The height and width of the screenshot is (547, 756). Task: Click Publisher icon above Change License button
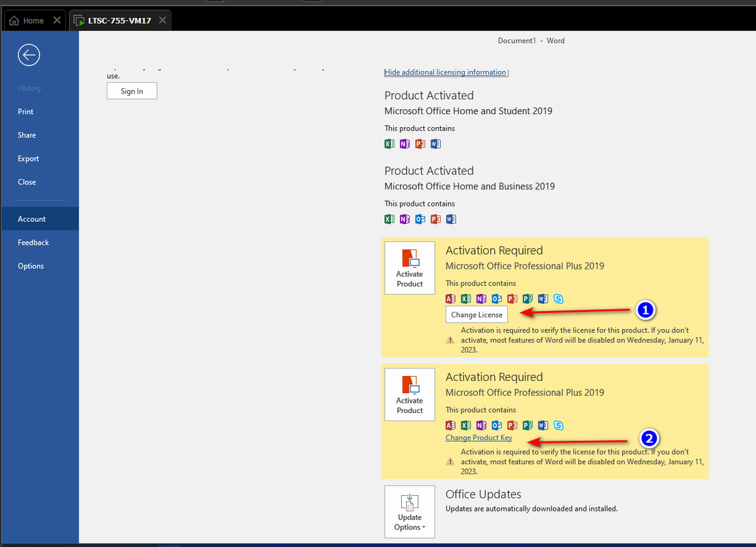pyautogui.click(x=528, y=299)
